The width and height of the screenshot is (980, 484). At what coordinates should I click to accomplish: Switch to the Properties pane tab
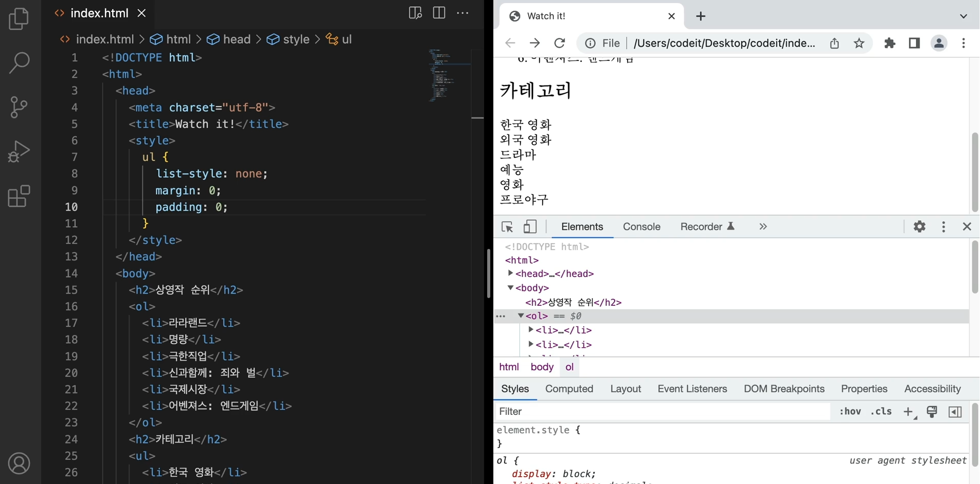click(x=864, y=389)
